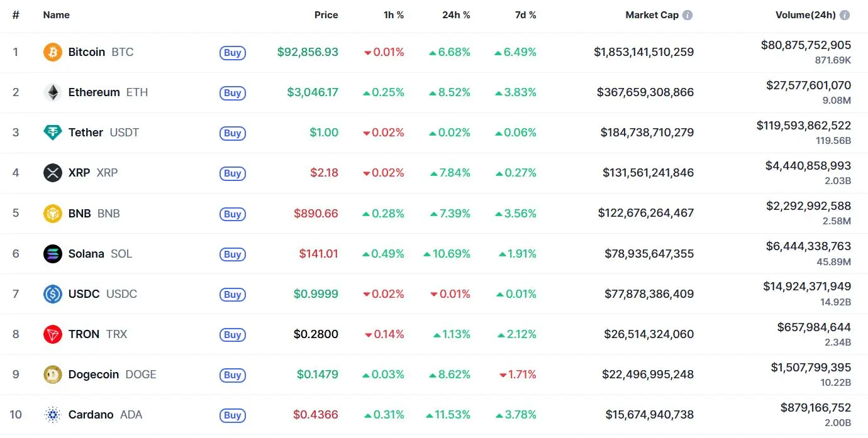Open the Volume(24h) info tooltip icon
868x438 pixels.
[845, 15]
